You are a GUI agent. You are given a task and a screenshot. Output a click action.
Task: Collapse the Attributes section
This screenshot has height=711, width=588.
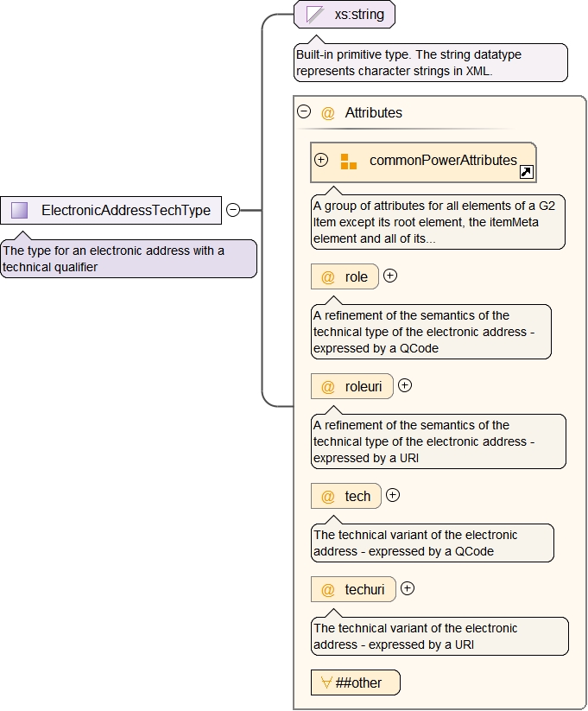pyautogui.click(x=304, y=111)
